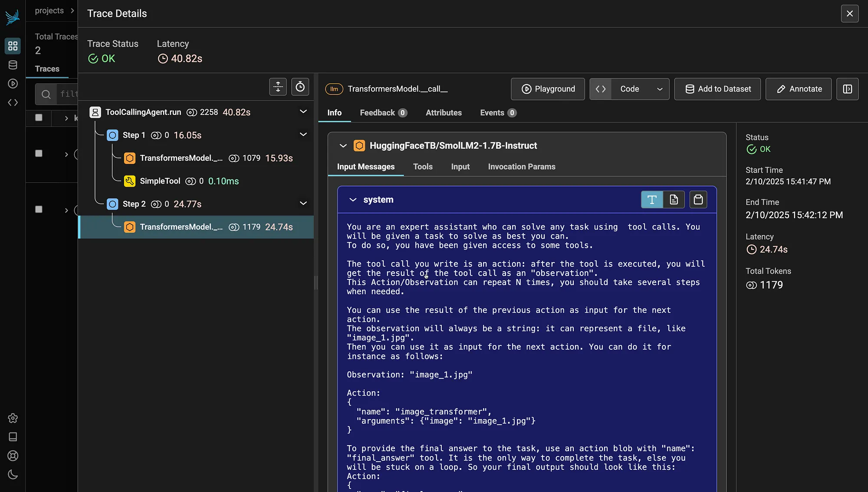Toggle dark mode moon icon
The width and height of the screenshot is (868, 492).
pyautogui.click(x=13, y=475)
